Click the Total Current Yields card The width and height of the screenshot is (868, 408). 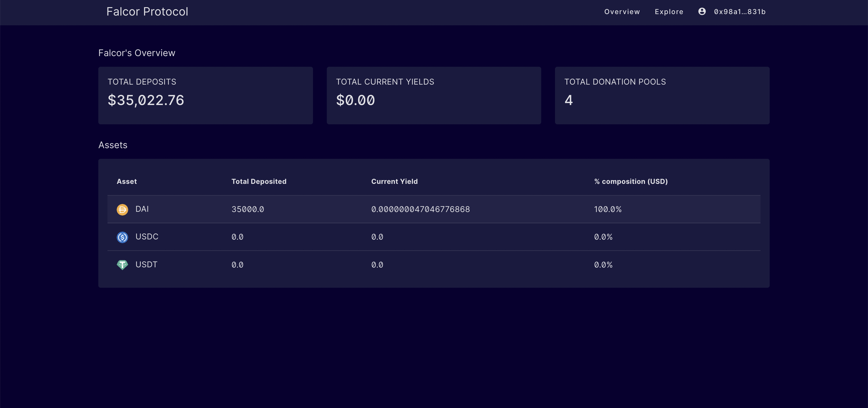tap(434, 96)
